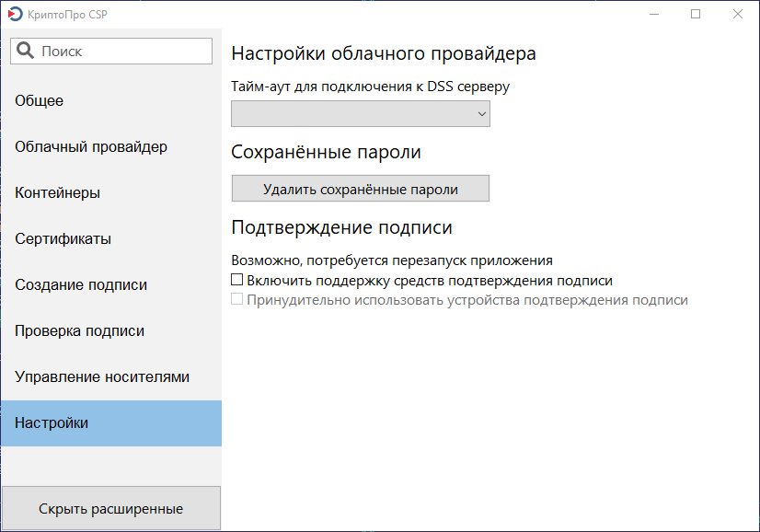The image size is (760, 532).
Task: Click the Сохранённые пароли heading
Action: [x=326, y=152]
